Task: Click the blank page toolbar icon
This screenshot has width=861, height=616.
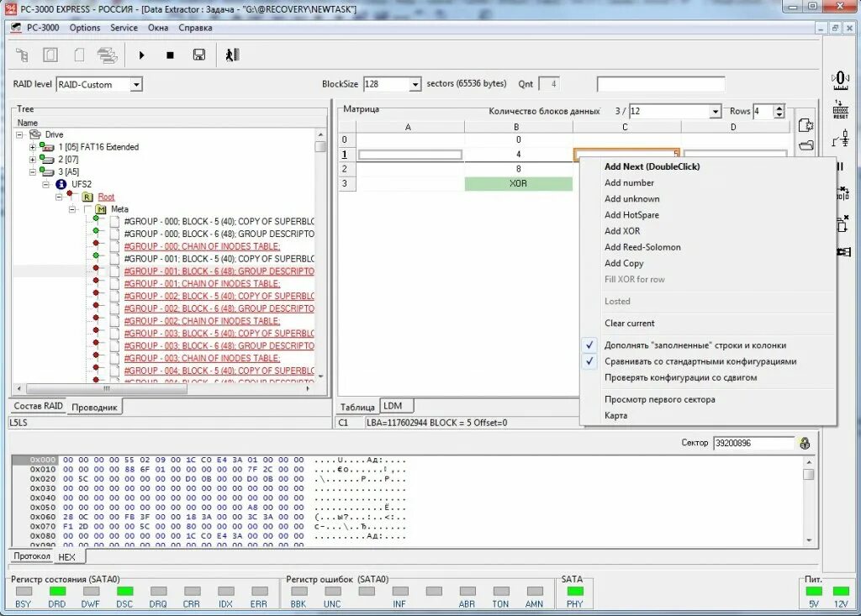Action: [x=79, y=55]
